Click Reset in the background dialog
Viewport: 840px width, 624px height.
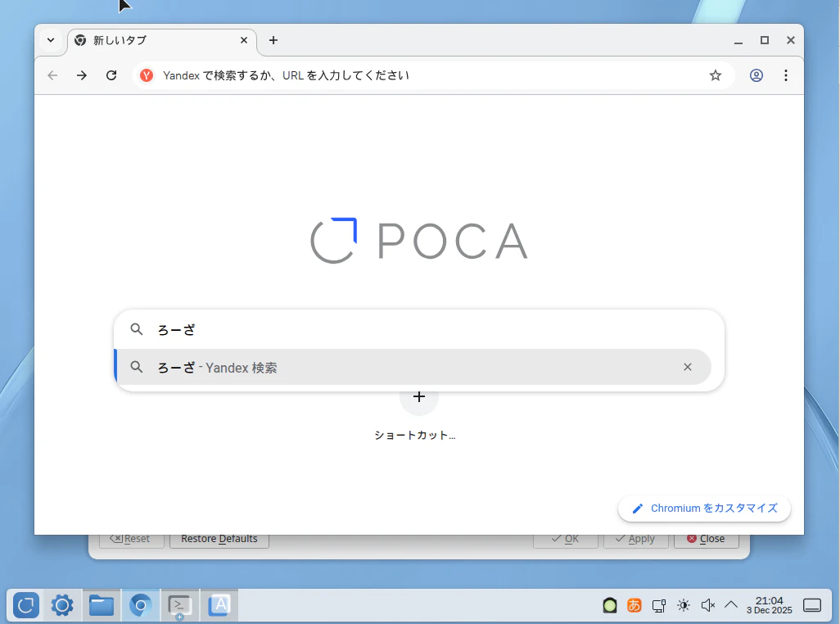(x=131, y=539)
